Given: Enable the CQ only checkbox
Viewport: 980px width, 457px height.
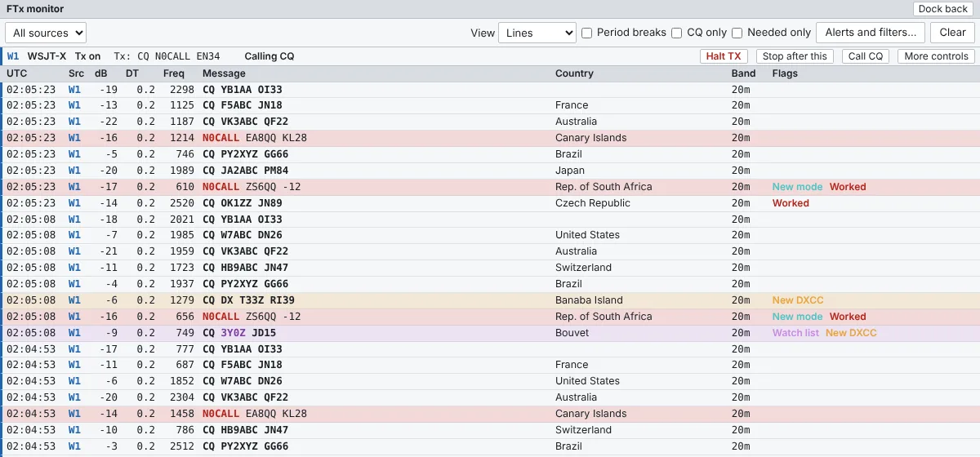Looking at the screenshot, I should tap(676, 33).
